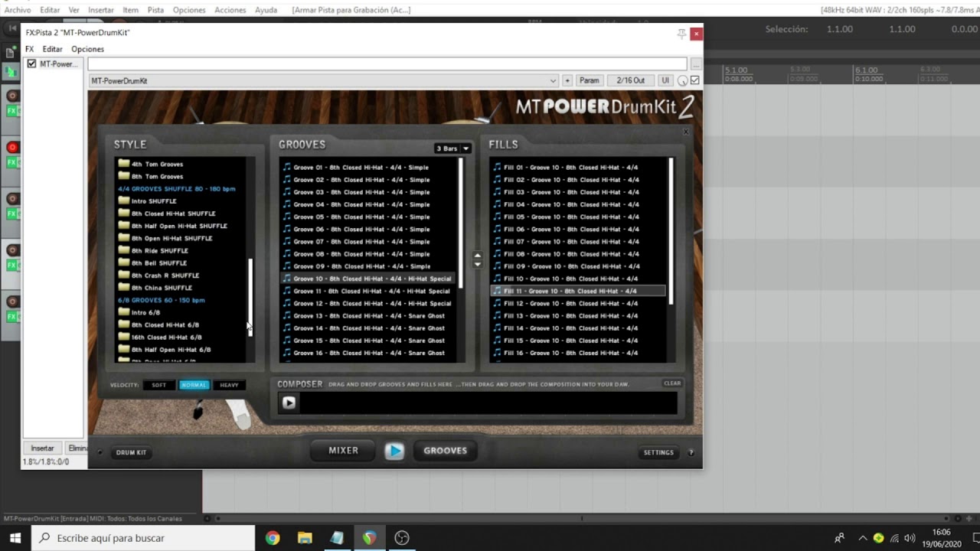Click the ellipsis button beside the comment field
This screenshot has width=980, height=551.
[x=695, y=64]
